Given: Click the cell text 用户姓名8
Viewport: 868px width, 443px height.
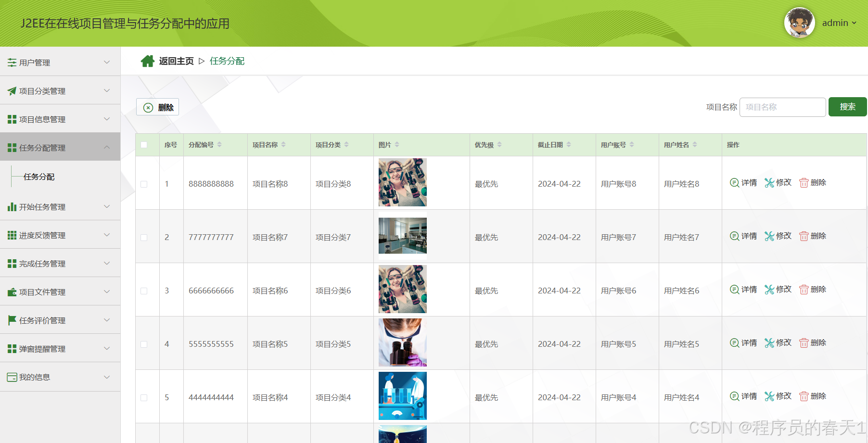Looking at the screenshot, I should [x=681, y=184].
